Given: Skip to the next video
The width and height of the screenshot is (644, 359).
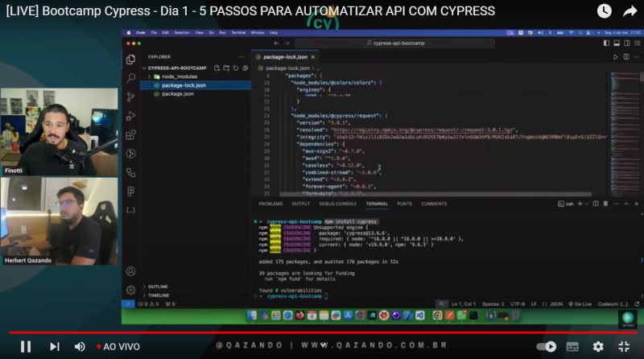Looking at the screenshot, I should [54, 347].
